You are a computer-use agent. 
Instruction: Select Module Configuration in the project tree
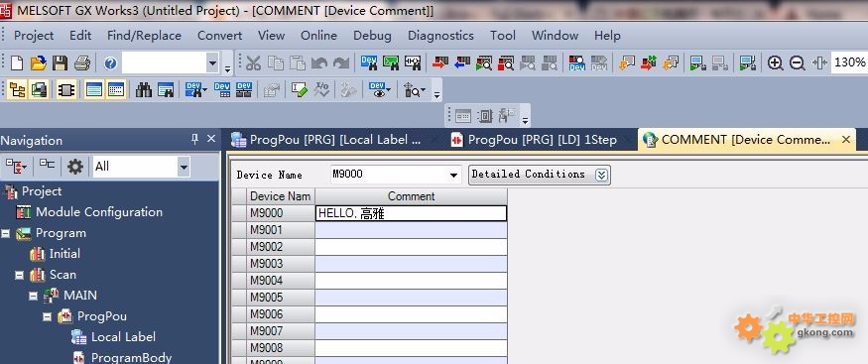[99, 212]
